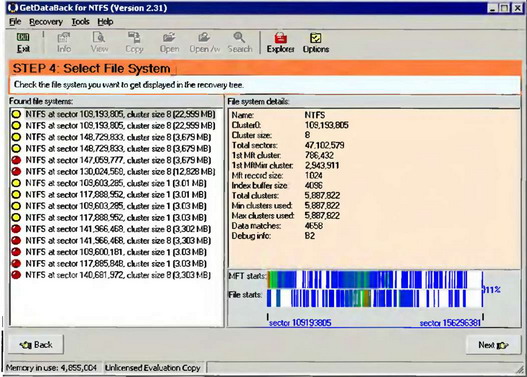Click the red status icon for sector 117,885,848

click(x=16, y=263)
